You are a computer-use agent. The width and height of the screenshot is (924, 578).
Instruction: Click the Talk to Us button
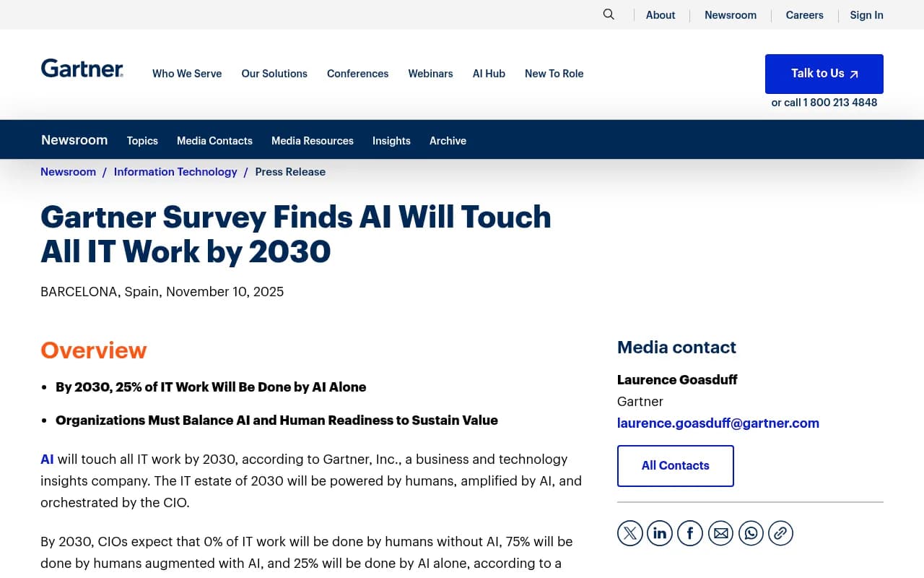point(824,74)
